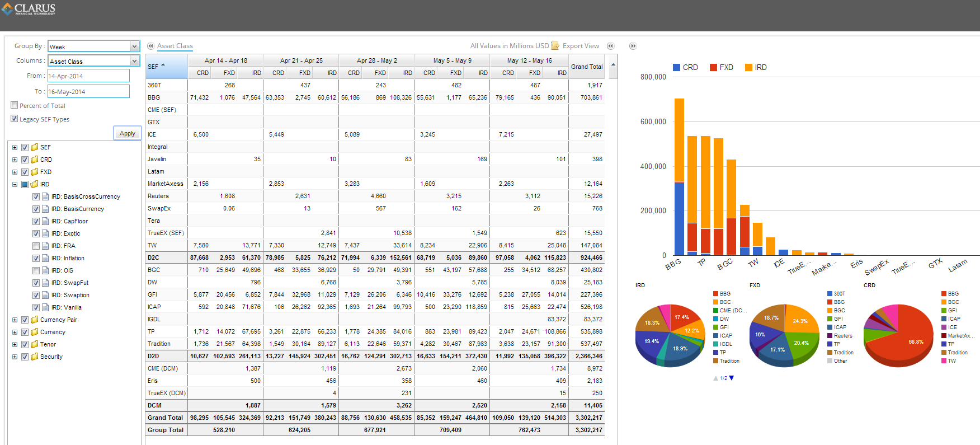Click the IRD: CapFloor document icon
The image size is (980, 445).
click(45, 221)
